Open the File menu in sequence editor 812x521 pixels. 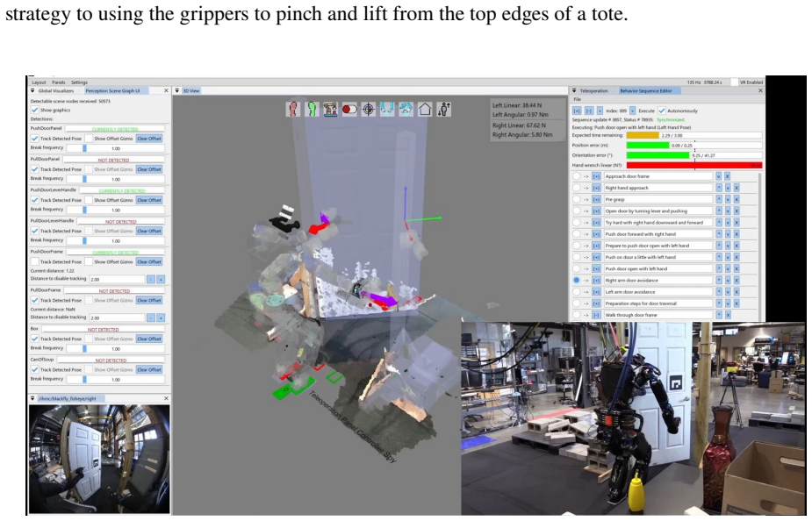[x=577, y=99]
